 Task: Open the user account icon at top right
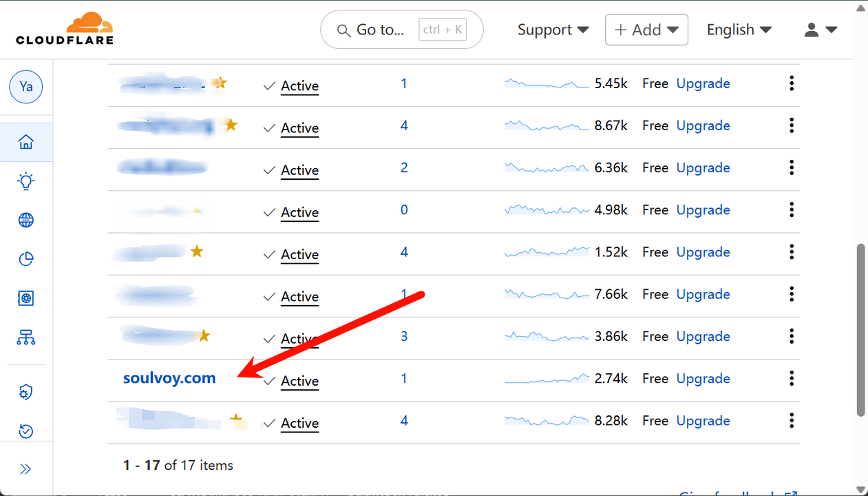tap(810, 30)
